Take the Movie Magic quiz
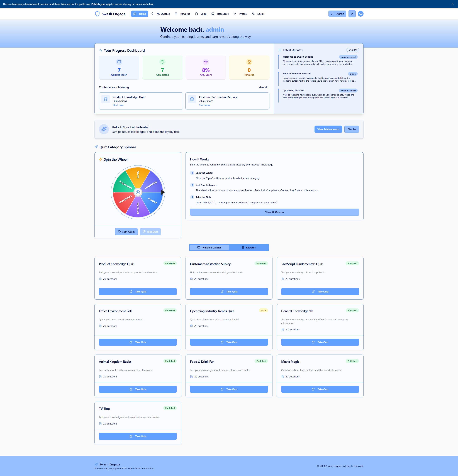The width and height of the screenshot is (458, 476). [320, 389]
